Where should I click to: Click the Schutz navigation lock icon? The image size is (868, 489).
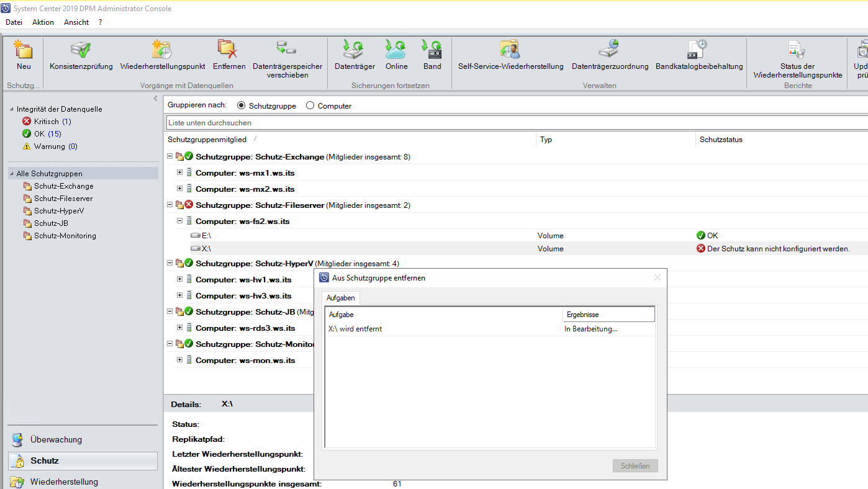coord(17,461)
